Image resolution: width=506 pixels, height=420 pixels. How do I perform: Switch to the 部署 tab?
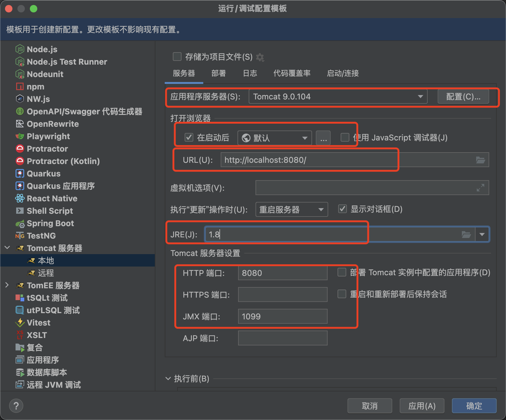(218, 73)
